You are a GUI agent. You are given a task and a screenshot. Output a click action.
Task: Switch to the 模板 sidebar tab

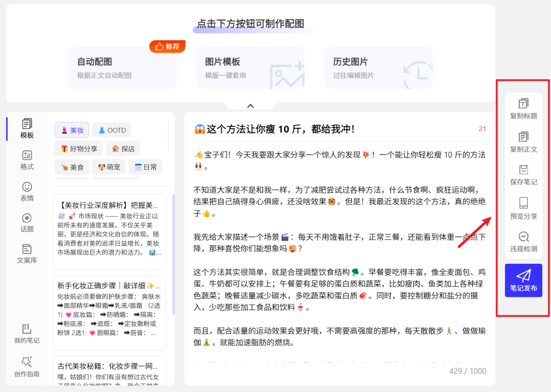tap(27, 129)
